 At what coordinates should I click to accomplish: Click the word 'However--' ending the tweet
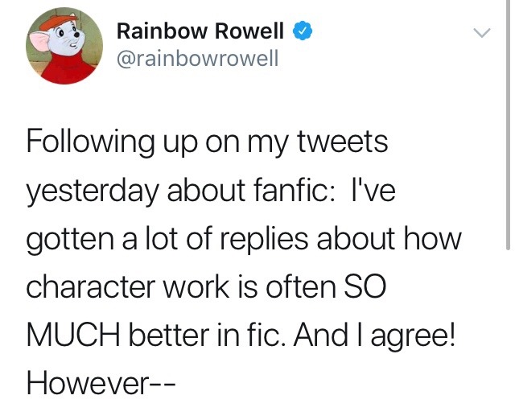[102, 381]
